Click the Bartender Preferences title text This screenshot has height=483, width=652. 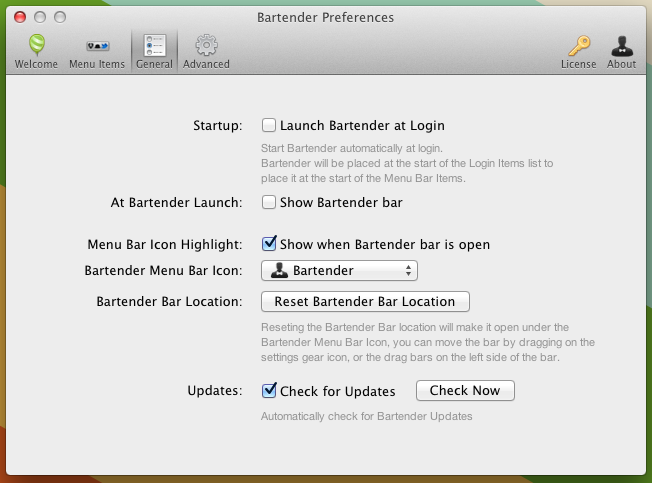click(x=325, y=17)
